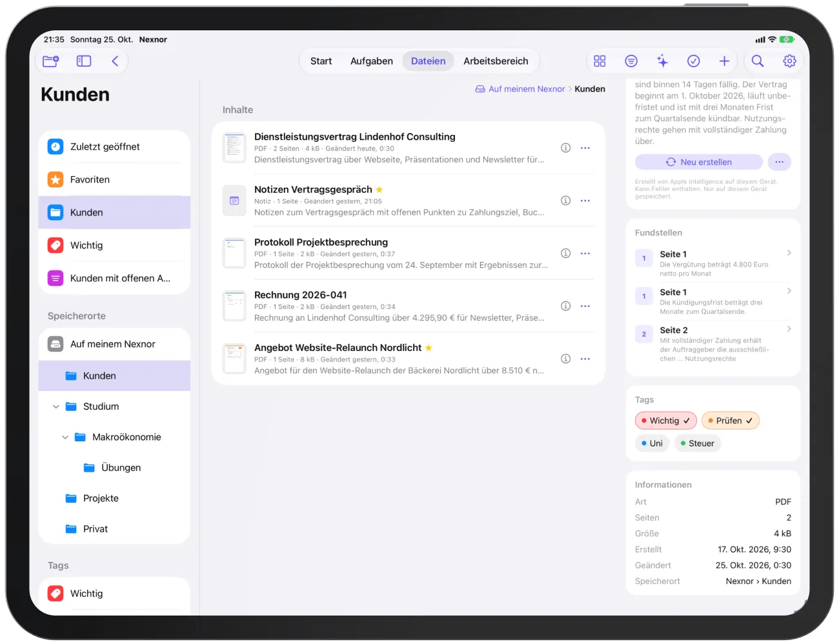Toggle off the Wichtig tag chip
Viewport: 839px width, 644px height.
(x=666, y=421)
